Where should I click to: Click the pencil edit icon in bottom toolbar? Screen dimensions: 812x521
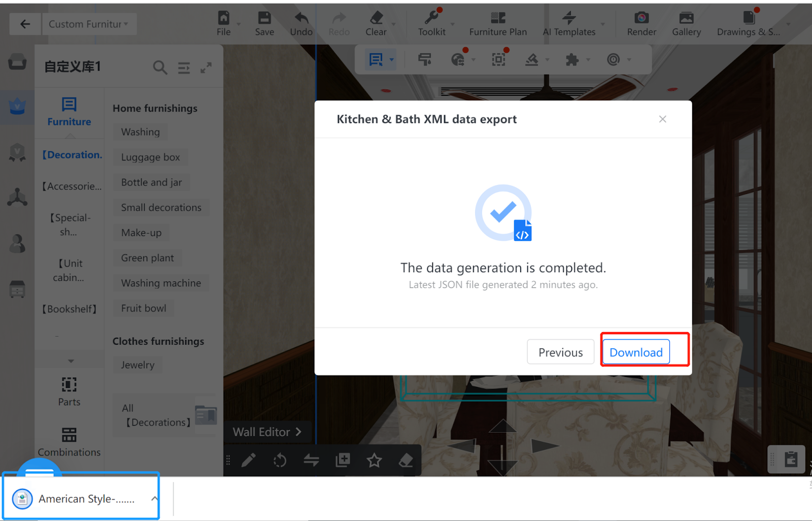click(248, 461)
